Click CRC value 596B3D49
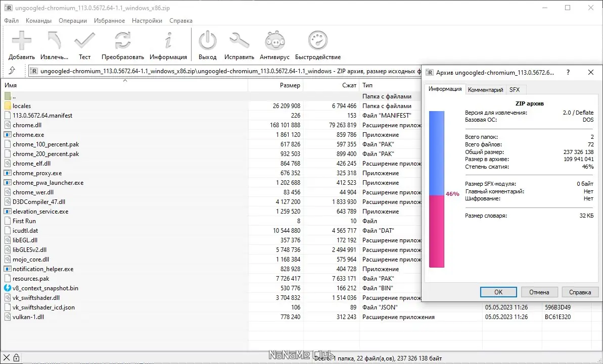Image resolution: width=603 pixels, height=364 pixels. 558,307
